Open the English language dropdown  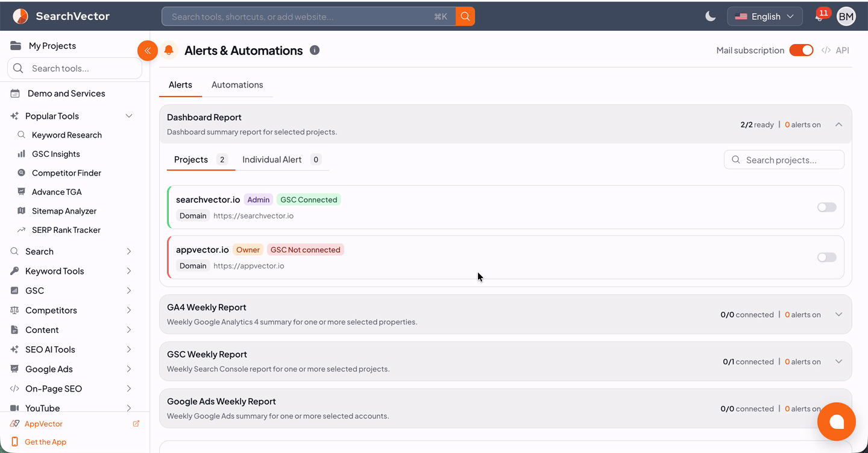click(x=765, y=16)
